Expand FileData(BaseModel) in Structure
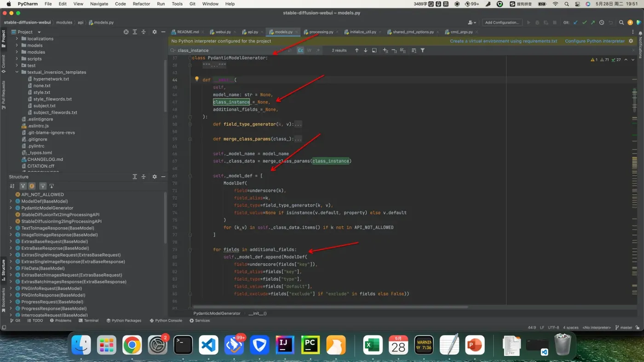644x362 pixels. click(x=11, y=268)
